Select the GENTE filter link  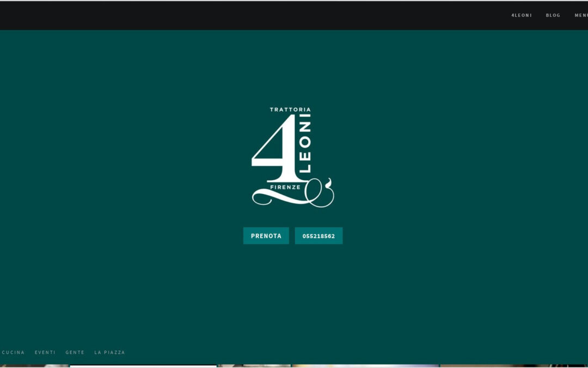pyautogui.click(x=75, y=352)
